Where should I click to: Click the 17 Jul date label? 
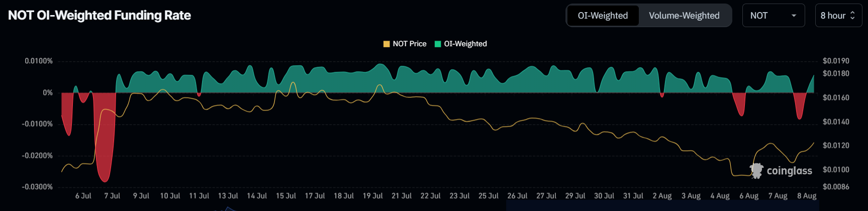click(x=315, y=196)
